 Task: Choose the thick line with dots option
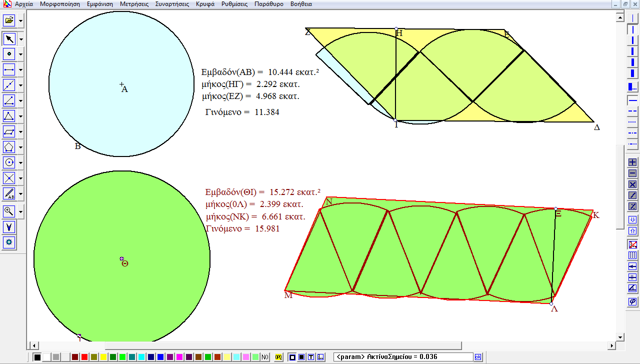coord(632,87)
